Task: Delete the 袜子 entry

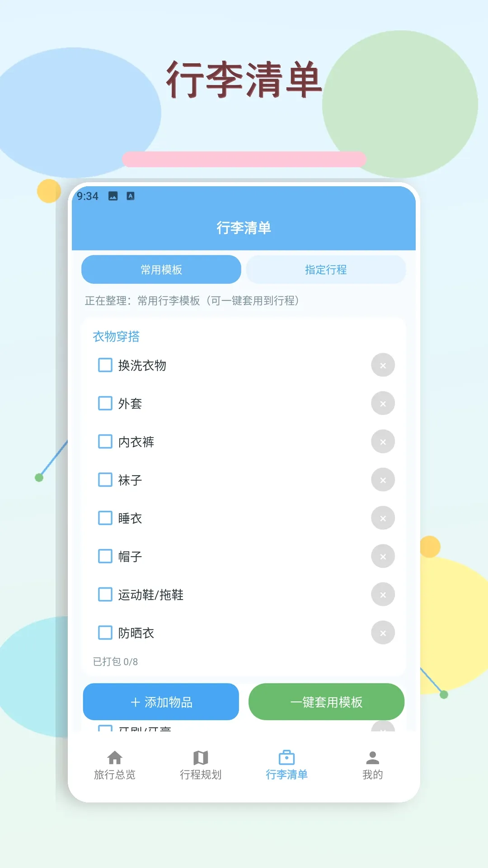Action: [x=383, y=480]
